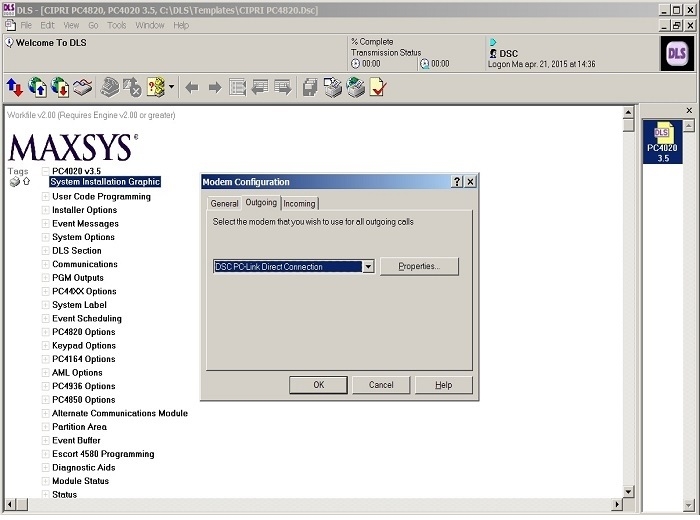
Task: Click the up arrow icon under Tags
Action: click(26, 181)
